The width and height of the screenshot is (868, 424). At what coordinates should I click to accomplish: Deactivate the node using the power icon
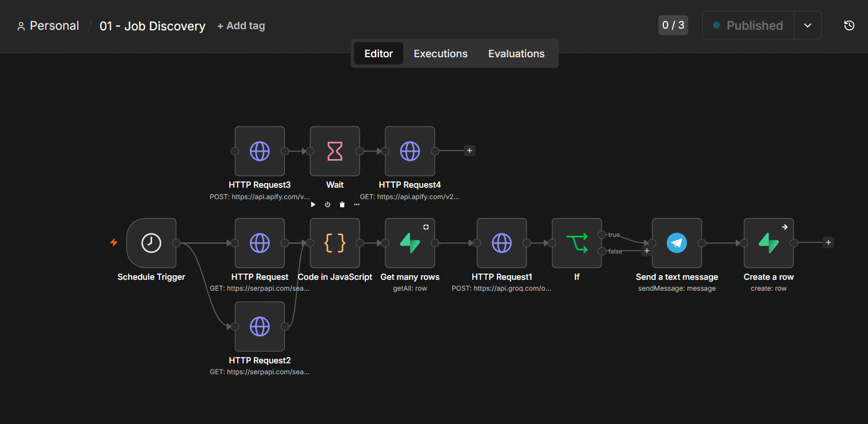328,204
